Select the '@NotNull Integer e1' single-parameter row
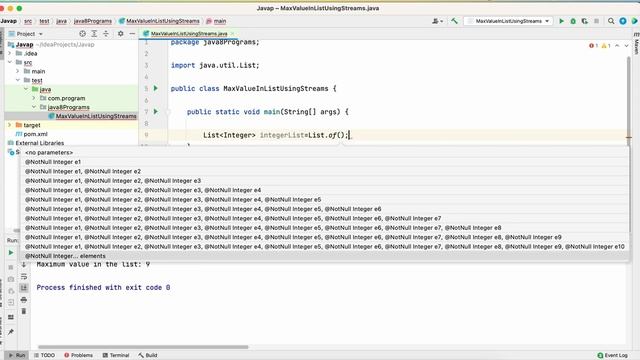Image resolution: width=640 pixels, height=360 pixels. pyautogui.click(x=324, y=162)
